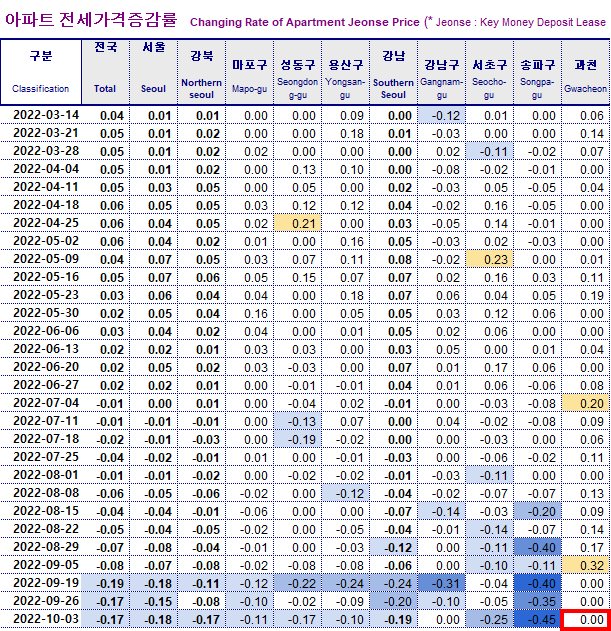Click the Songpa-gu column header
611x631 pixels.
coord(537,72)
